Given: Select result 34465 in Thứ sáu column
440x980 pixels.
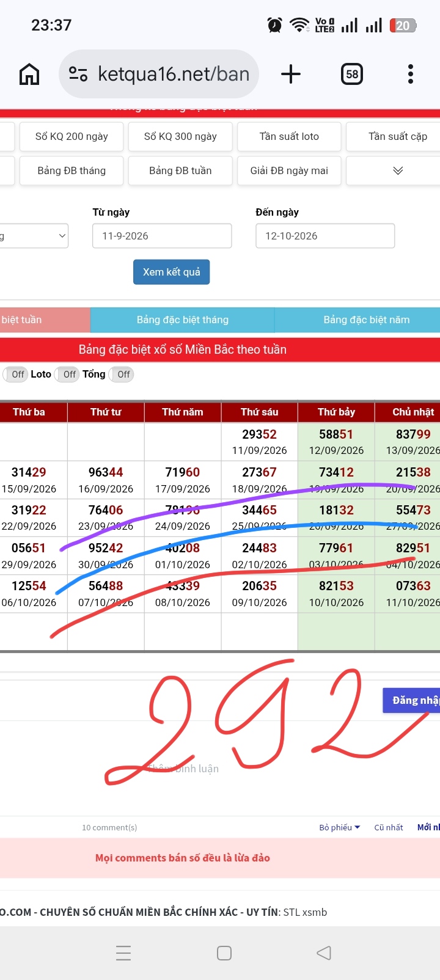Looking at the screenshot, I should [x=260, y=510].
